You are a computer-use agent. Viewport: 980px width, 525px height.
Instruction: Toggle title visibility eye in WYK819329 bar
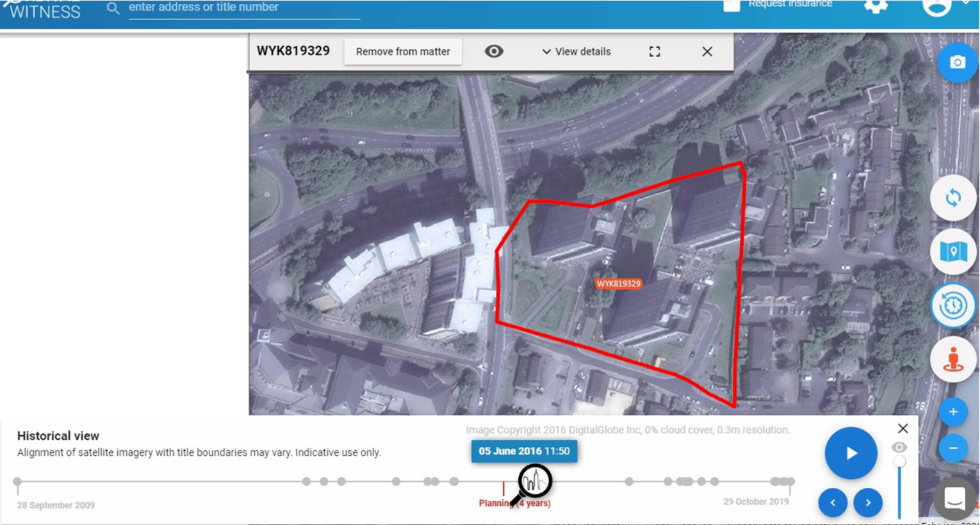[x=494, y=51]
